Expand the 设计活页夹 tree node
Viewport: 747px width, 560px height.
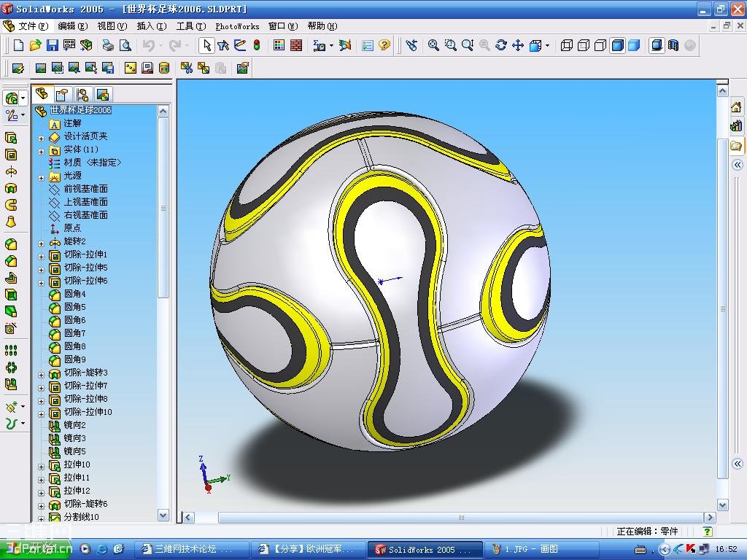[x=41, y=139]
